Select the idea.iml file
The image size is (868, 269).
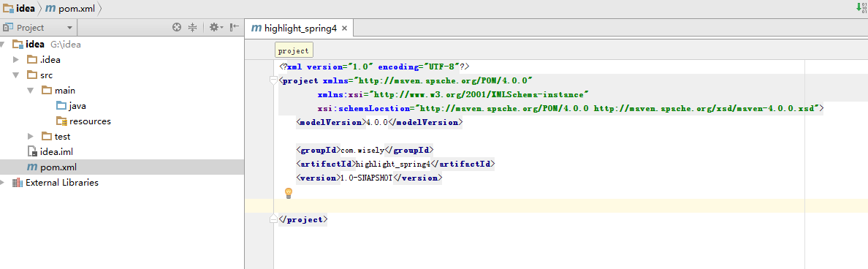[50, 151]
